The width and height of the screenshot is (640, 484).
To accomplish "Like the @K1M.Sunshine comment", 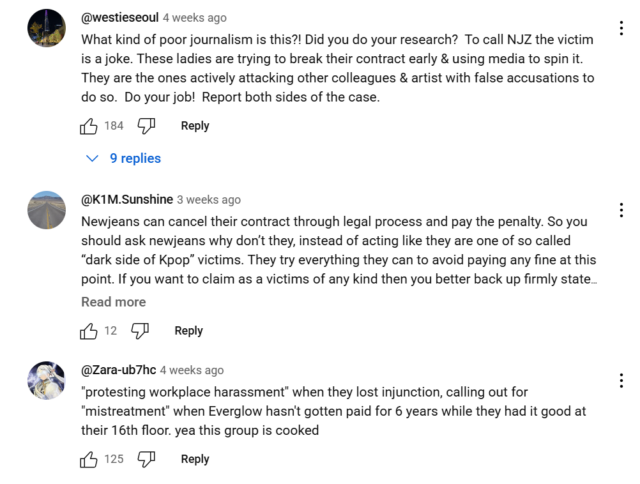I will point(89,330).
